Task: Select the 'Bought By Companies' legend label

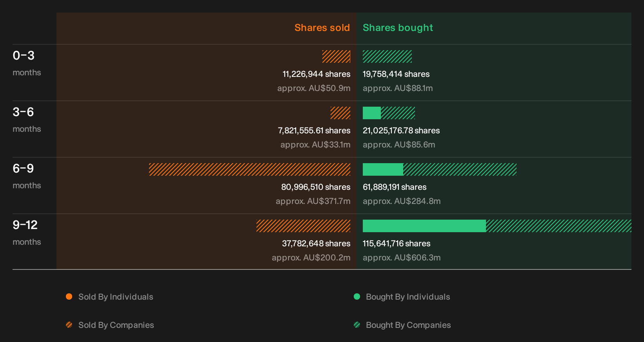Action: (408, 325)
